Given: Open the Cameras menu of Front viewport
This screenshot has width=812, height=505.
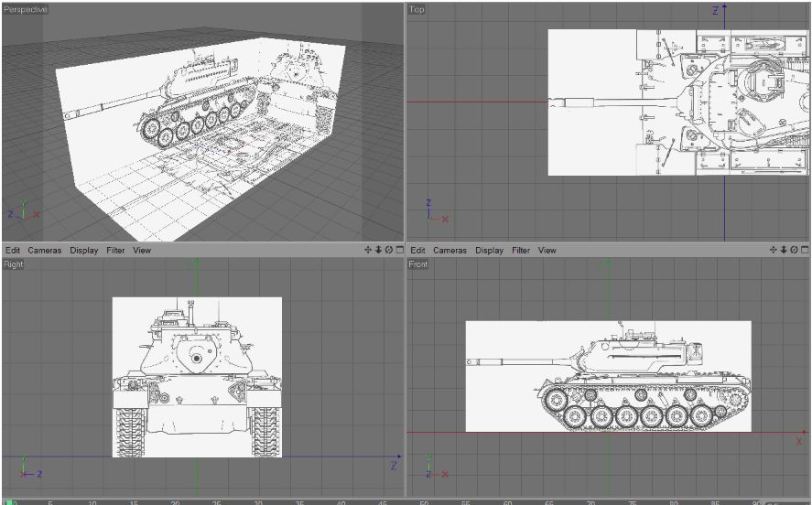Looking at the screenshot, I should coord(449,251).
